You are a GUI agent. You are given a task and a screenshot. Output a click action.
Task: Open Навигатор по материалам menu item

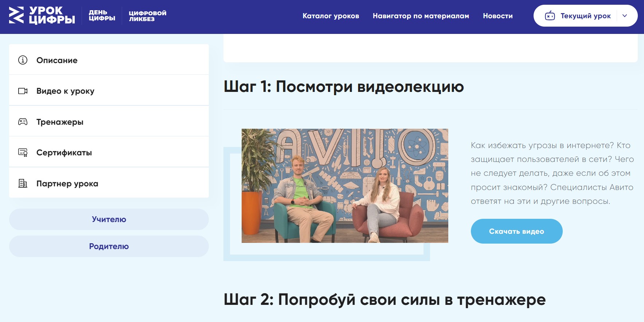click(x=421, y=16)
